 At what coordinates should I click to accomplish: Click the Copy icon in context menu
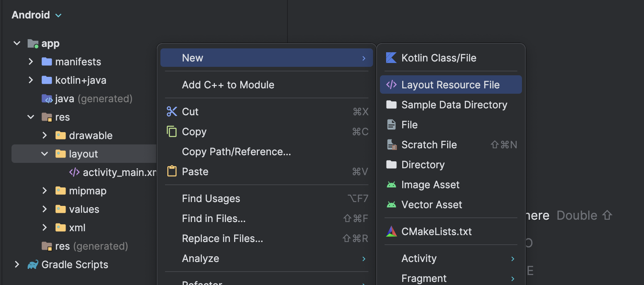172,131
